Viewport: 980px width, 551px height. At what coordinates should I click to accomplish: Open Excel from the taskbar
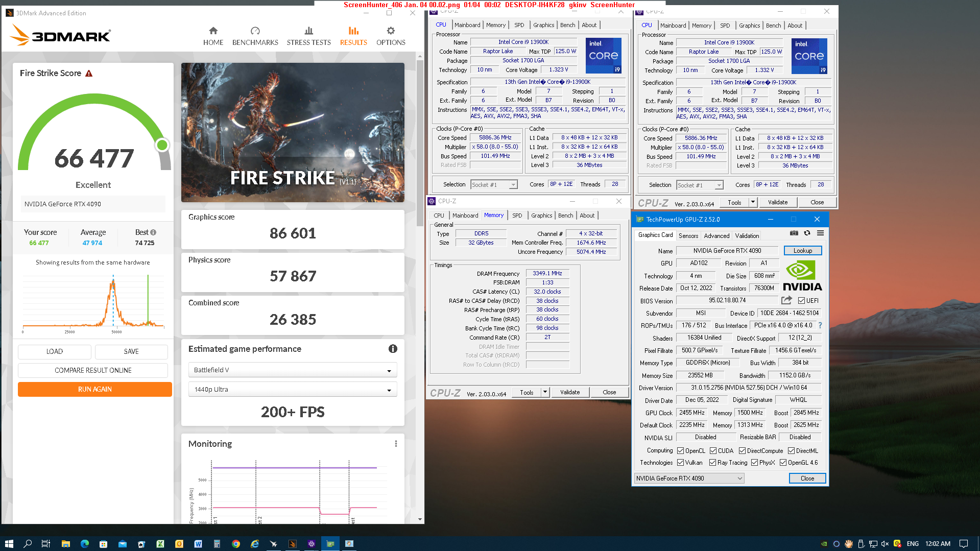[160, 544]
